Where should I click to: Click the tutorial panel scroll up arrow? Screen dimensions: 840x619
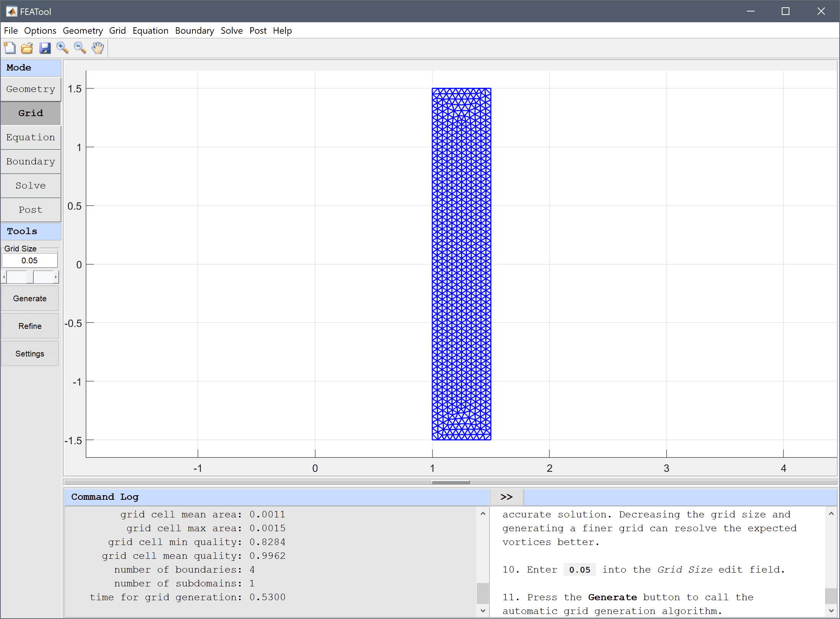tap(831, 514)
